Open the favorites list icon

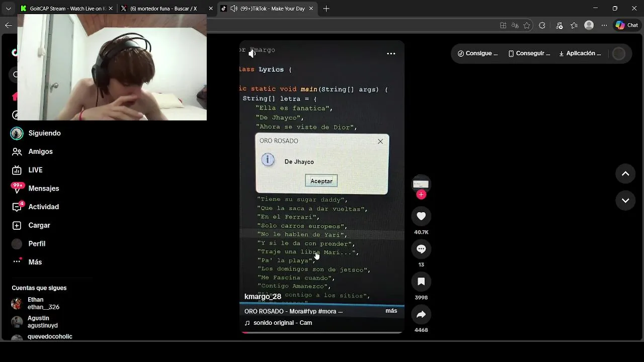574,25
